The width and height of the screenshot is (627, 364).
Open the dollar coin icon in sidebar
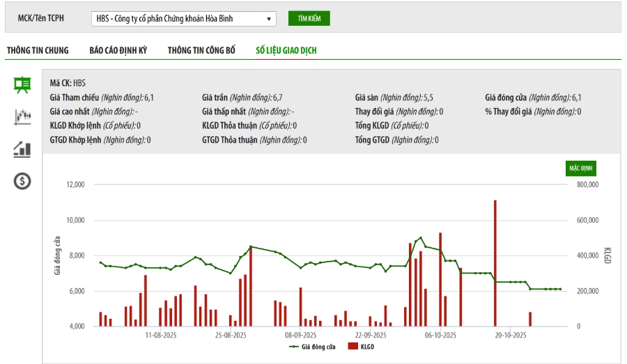22,181
